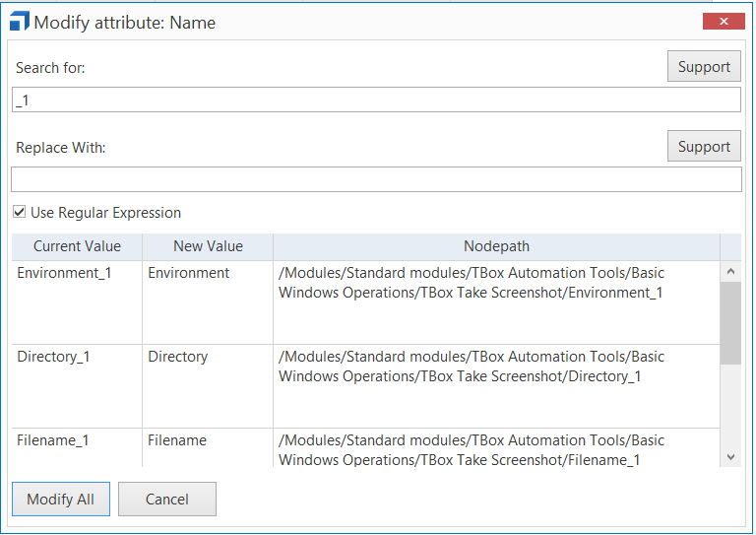Click the Nodepath cell ending in Filename_1

click(x=471, y=450)
